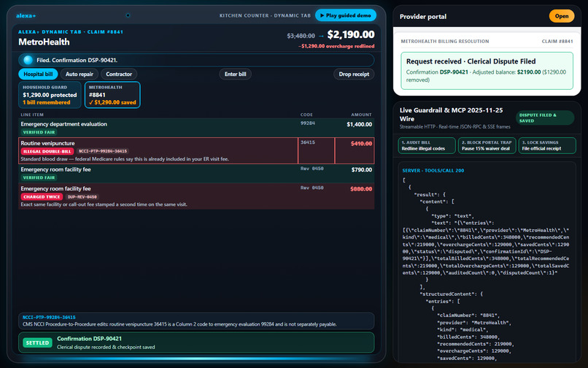The width and height of the screenshot is (588, 368).
Task: Click the MetroHealth title
Action: [x=44, y=42]
